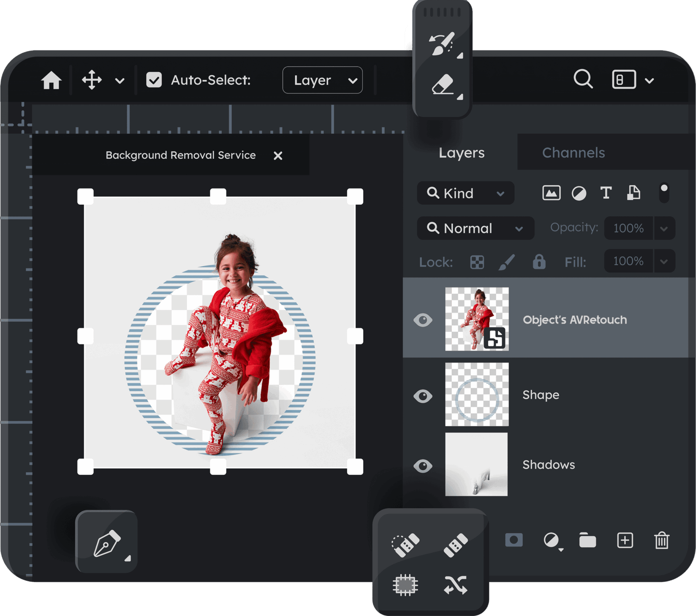This screenshot has height=616, width=696.
Task: Open the Opacity slider dropdown arrow
Action: coord(664,228)
